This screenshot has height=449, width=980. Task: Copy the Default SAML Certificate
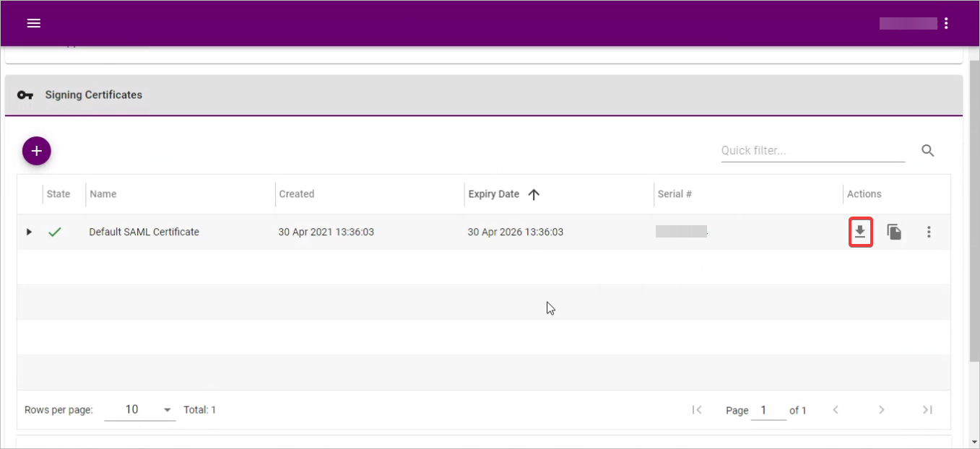coord(894,232)
